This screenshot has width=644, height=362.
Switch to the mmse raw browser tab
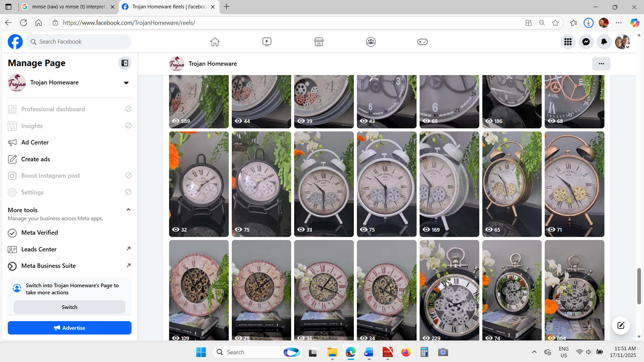(69, 7)
